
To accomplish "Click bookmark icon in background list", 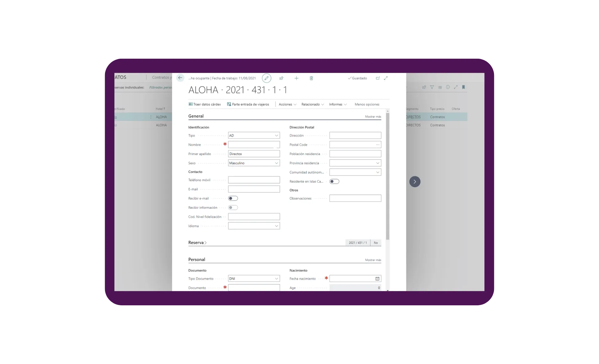I will (464, 87).
